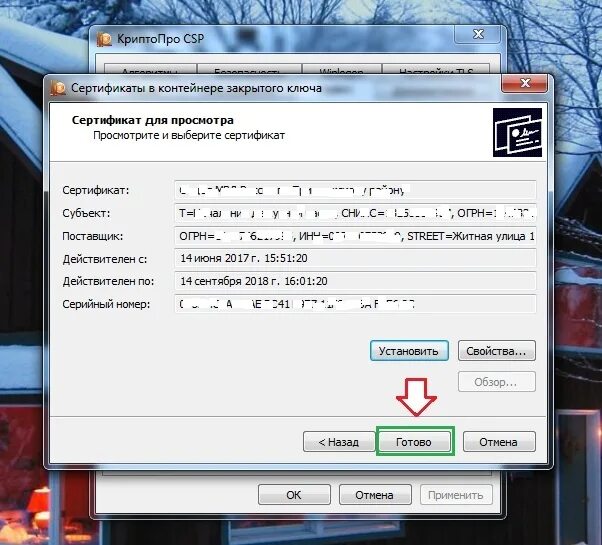Viewport: 602px width, 545px height.
Task: Click the Действителен по date field
Action: tap(355, 281)
